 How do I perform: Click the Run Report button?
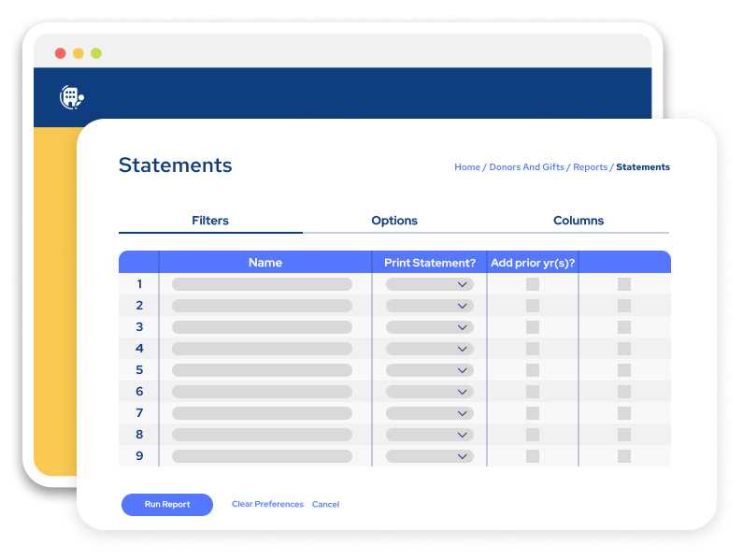(x=167, y=505)
